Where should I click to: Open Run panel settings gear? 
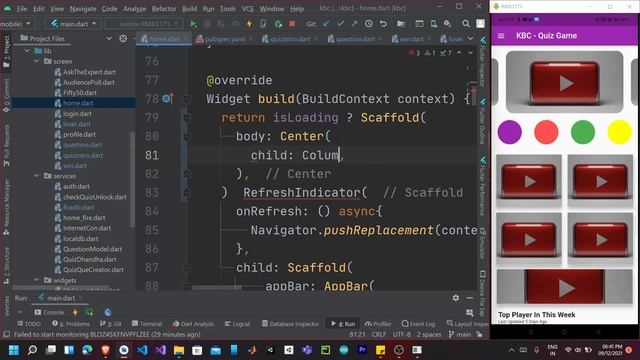pos(456,298)
